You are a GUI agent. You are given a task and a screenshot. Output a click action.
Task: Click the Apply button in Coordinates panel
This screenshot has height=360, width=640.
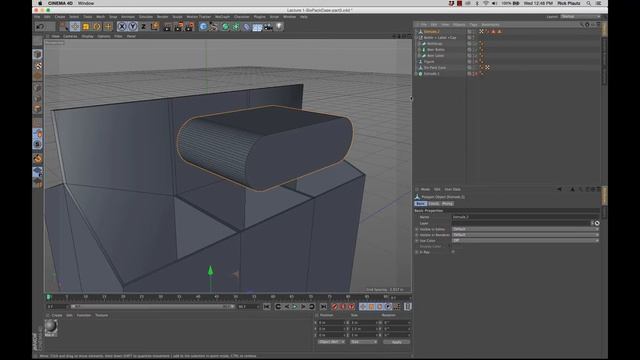click(396, 342)
